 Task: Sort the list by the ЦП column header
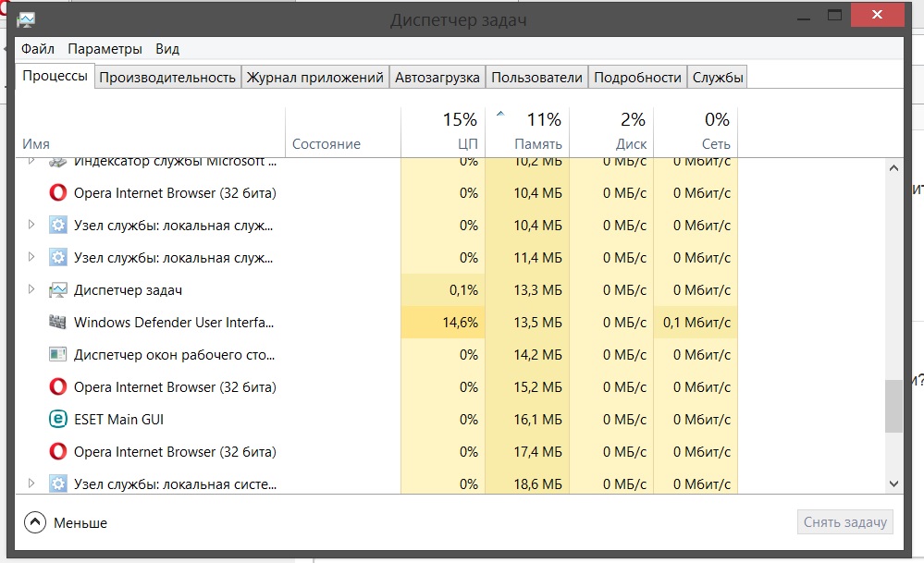pos(443,132)
